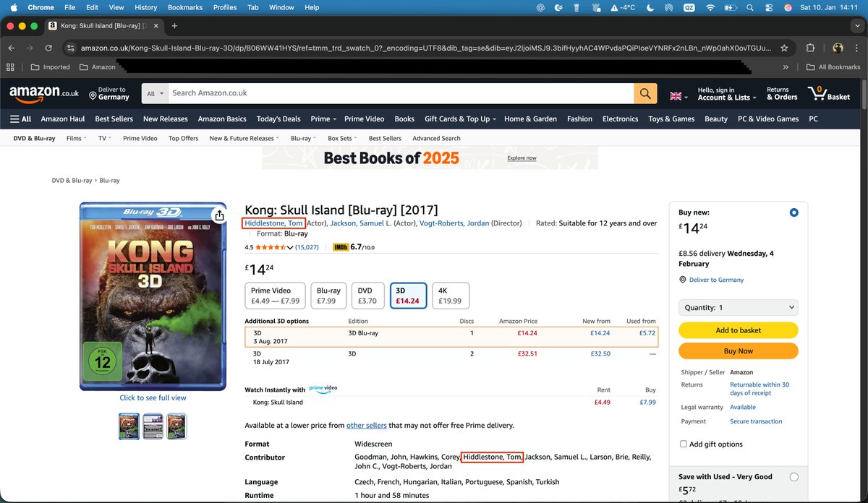Screen dimensions: 868x503
Task: Click the Secure transaction link
Action: (756, 421)
